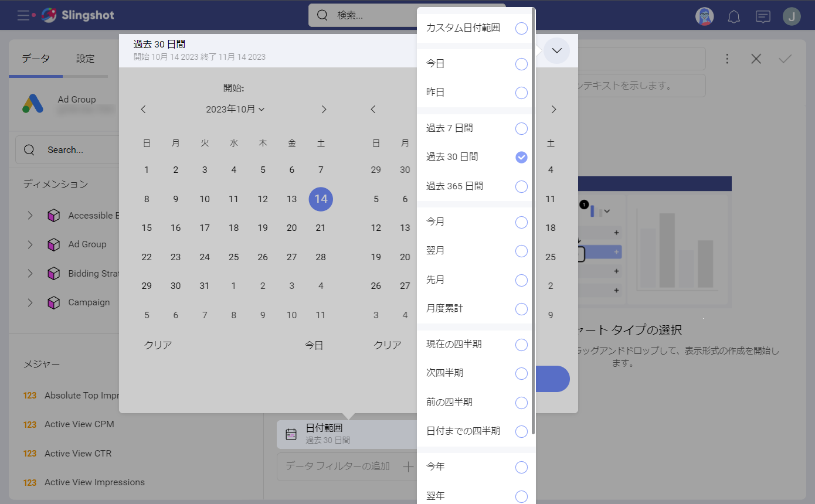The width and height of the screenshot is (815, 504).
Task: Click 今日 under the start calendar
Action: pos(314,345)
